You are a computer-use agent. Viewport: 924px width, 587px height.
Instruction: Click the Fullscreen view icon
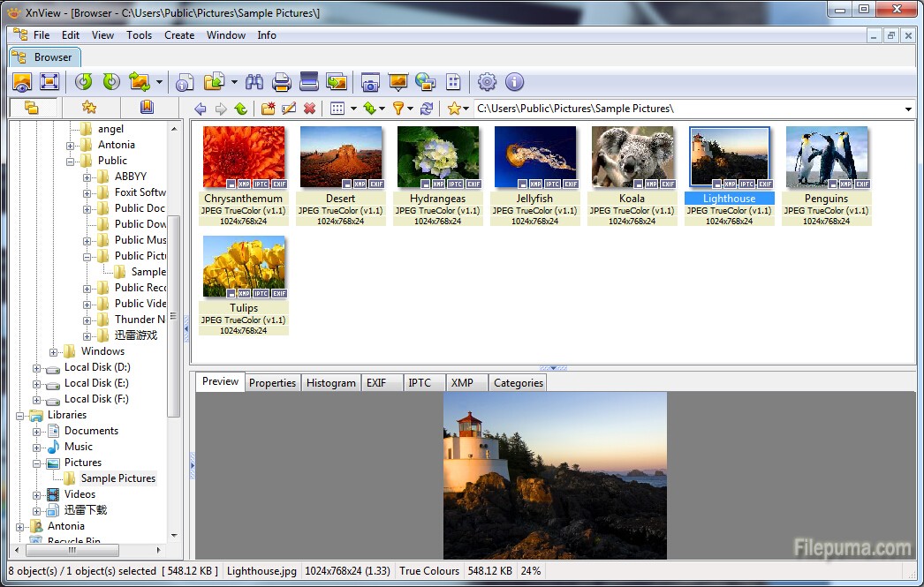49,82
